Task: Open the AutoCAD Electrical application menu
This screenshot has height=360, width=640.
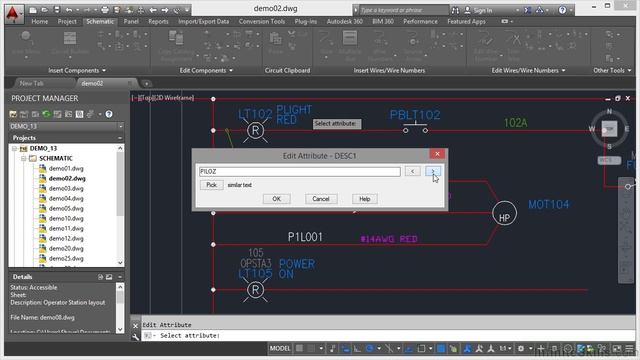Action: click(14, 14)
